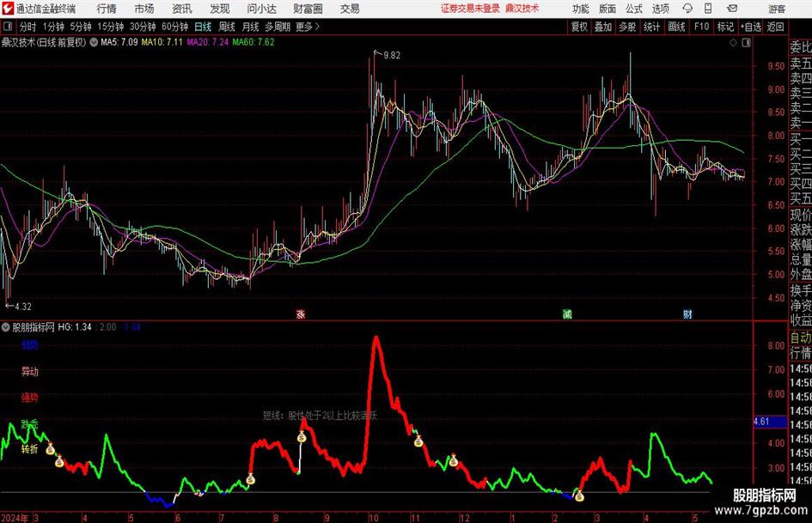Open the 功能 menu
Image resolution: width=812 pixels, height=523 pixels.
pos(581,9)
